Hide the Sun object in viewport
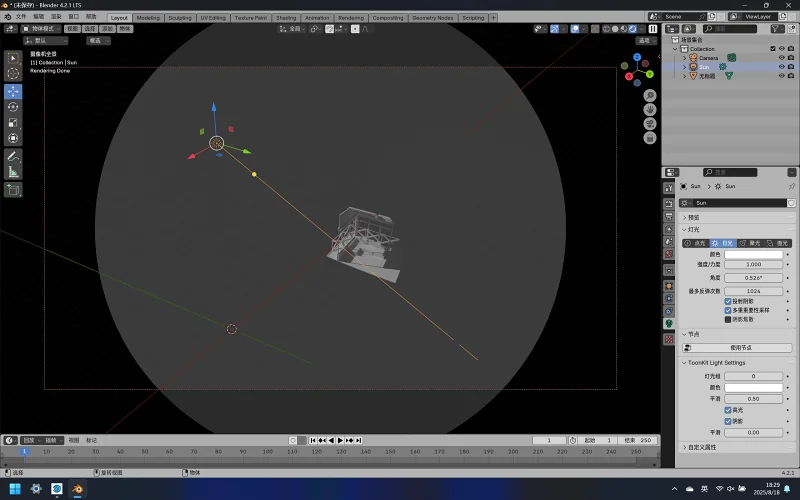 tap(781, 67)
